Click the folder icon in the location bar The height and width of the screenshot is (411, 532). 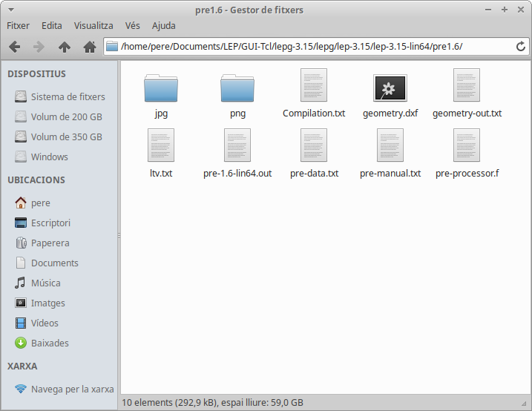pos(111,46)
